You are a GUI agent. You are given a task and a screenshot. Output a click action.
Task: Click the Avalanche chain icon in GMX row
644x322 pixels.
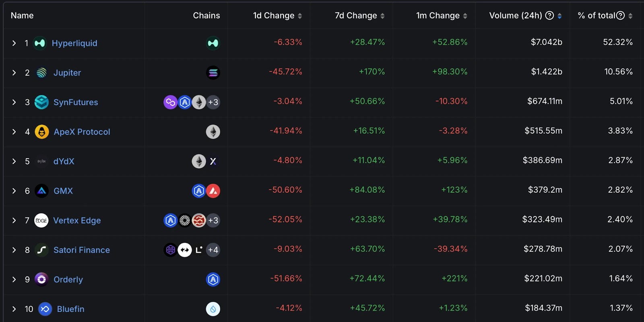[213, 191]
